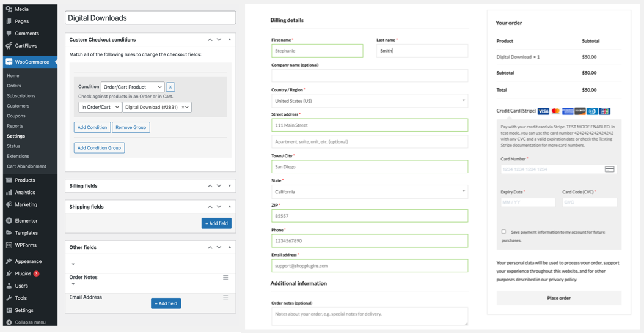Click the Elementor icon in sidebar
Image resolution: width=644 pixels, height=334 pixels.
point(9,221)
